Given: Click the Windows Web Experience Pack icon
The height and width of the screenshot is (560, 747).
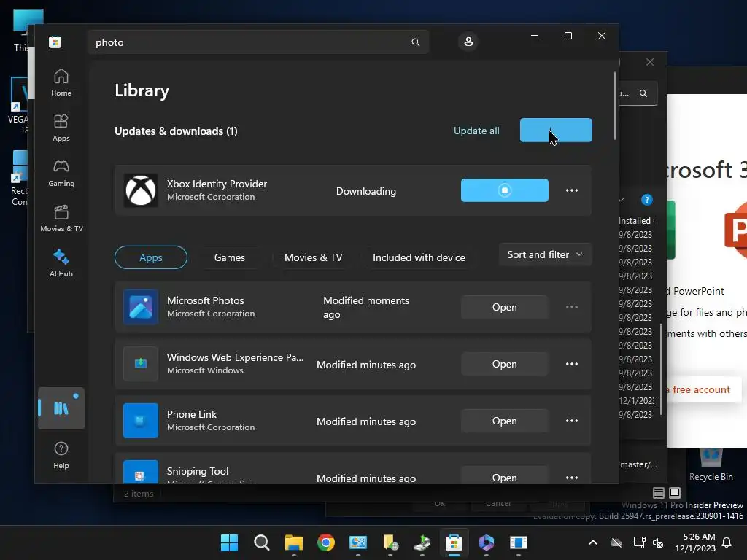Looking at the screenshot, I should click(141, 364).
